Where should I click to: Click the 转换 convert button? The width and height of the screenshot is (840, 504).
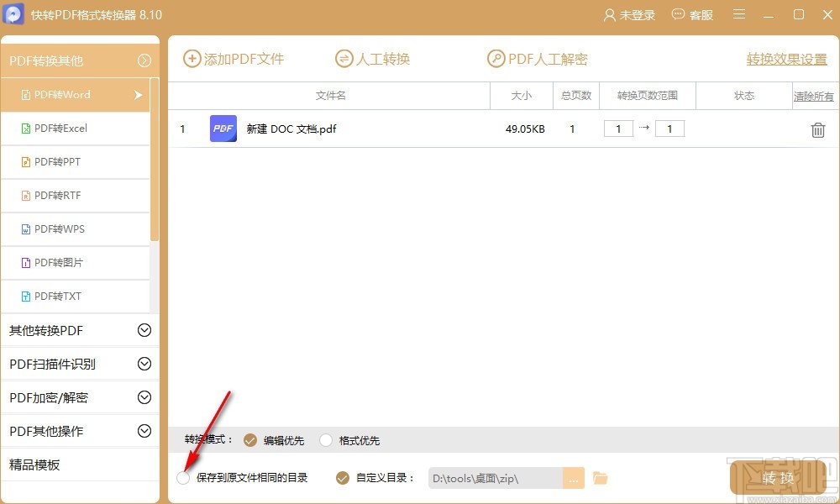coord(777,477)
